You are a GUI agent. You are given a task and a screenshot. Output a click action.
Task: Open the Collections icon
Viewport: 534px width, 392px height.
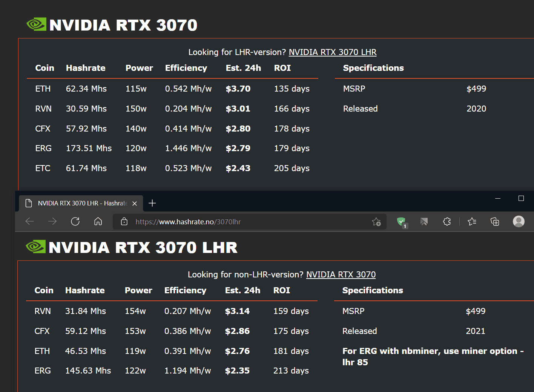pyautogui.click(x=495, y=222)
